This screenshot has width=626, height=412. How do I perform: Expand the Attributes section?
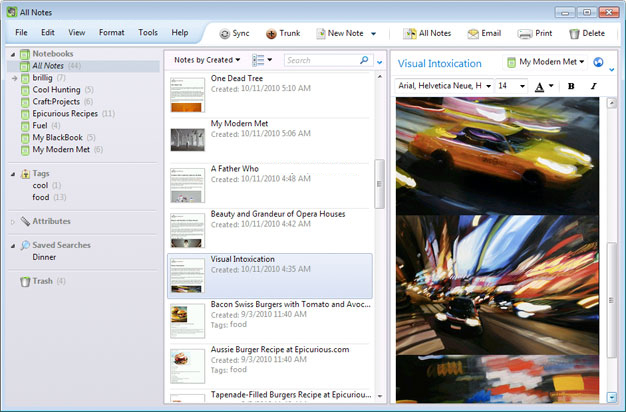tap(11, 221)
